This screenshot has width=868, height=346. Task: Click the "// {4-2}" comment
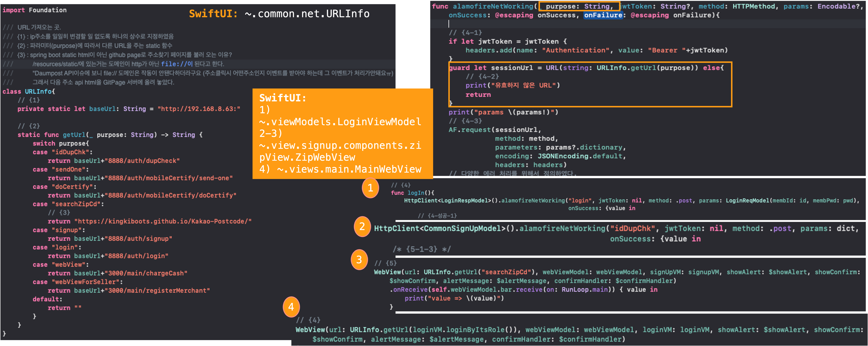pos(482,77)
